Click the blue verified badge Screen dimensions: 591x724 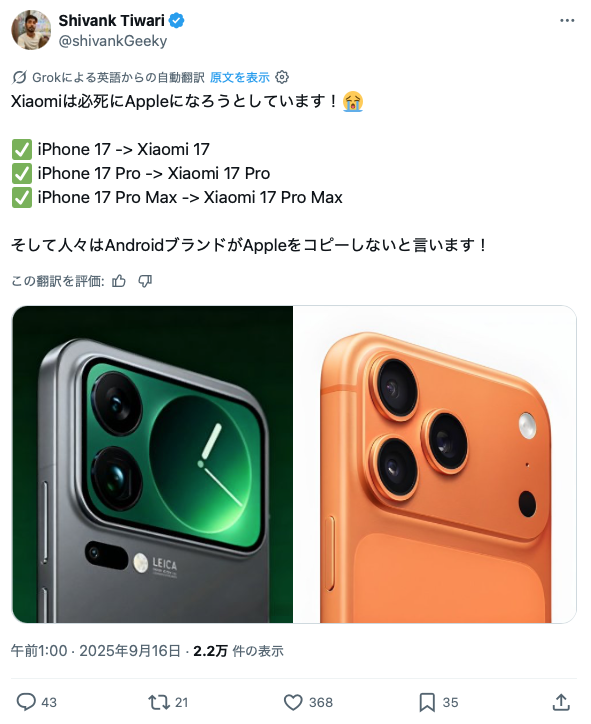tap(176, 20)
